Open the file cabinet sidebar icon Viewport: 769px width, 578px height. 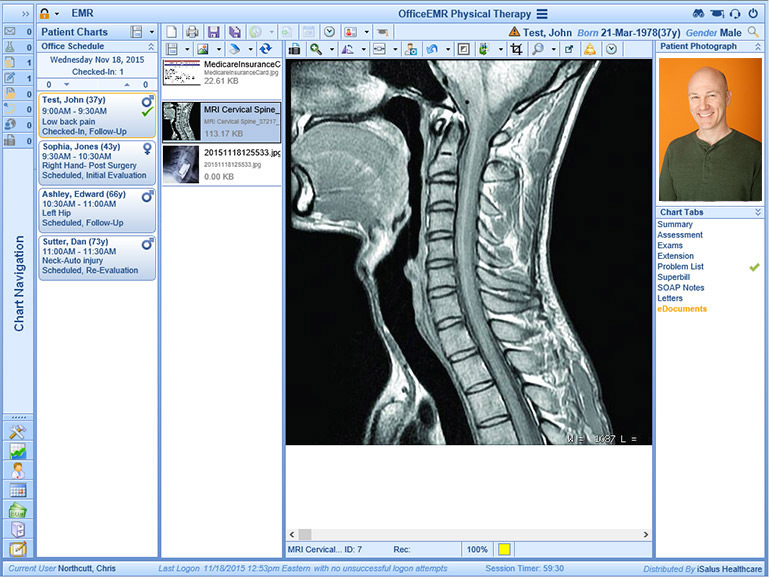click(x=18, y=529)
